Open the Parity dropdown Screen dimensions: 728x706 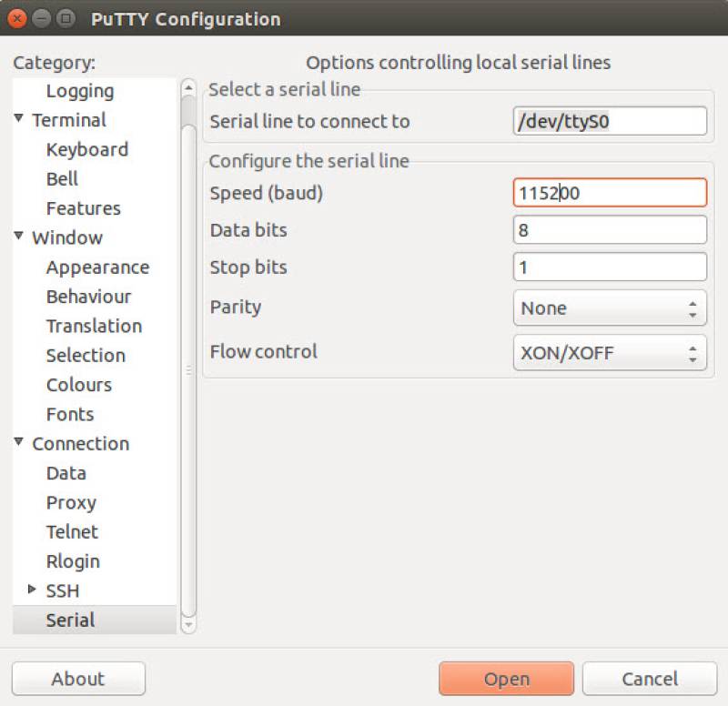click(610, 308)
